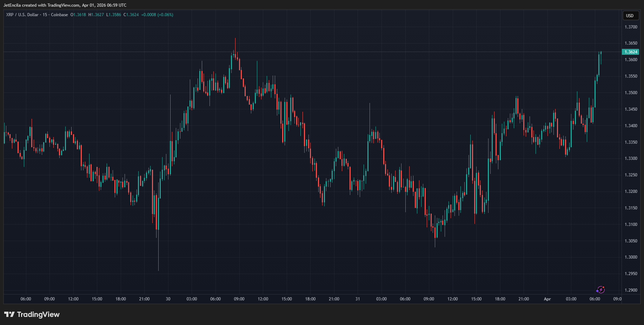Click the TradingView logo icon
Image resolution: width=644 pixels, height=325 pixels.
[9, 314]
